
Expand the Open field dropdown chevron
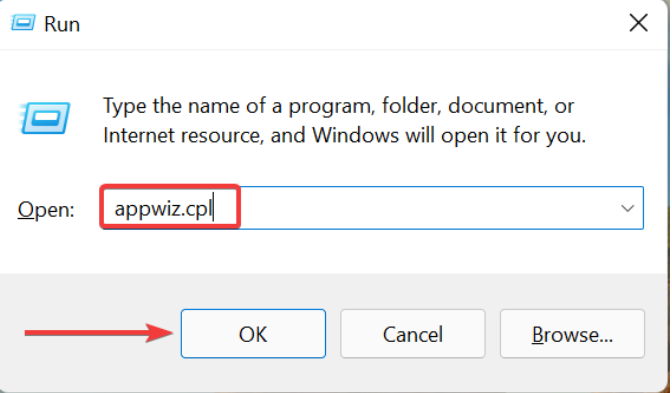[x=627, y=209]
